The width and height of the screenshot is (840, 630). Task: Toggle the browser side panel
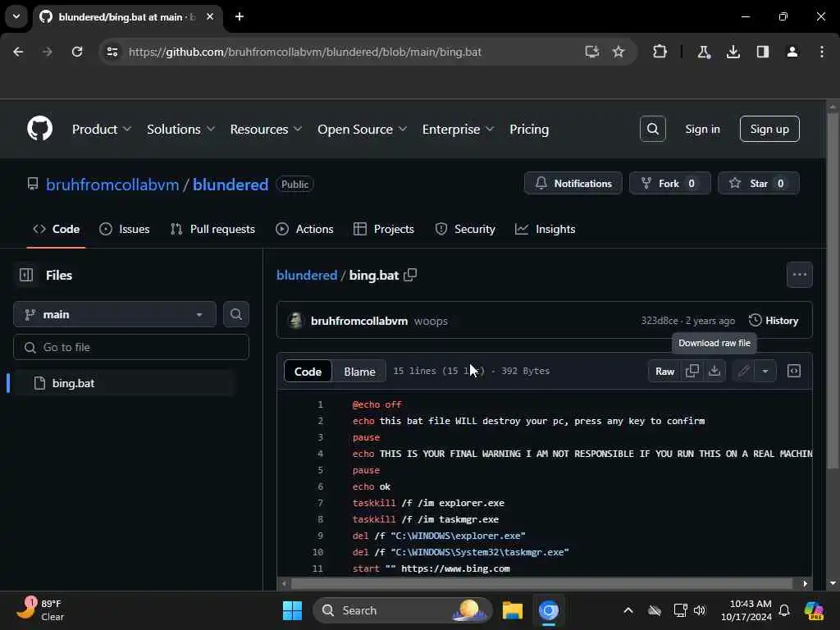pyautogui.click(x=762, y=52)
